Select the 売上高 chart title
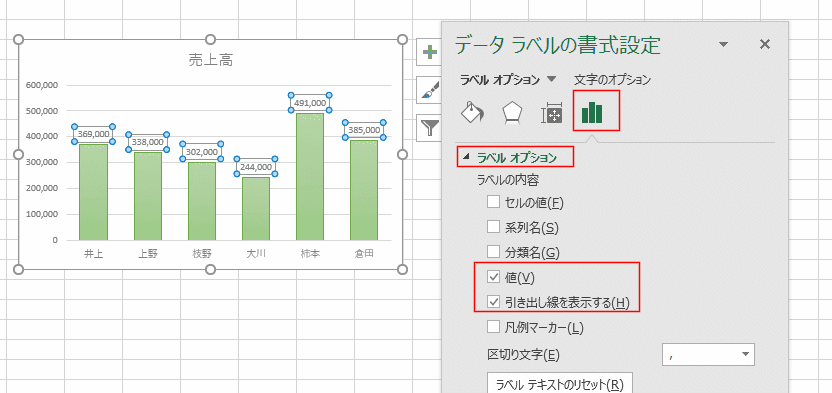This screenshot has height=393, width=832. (x=211, y=60)
